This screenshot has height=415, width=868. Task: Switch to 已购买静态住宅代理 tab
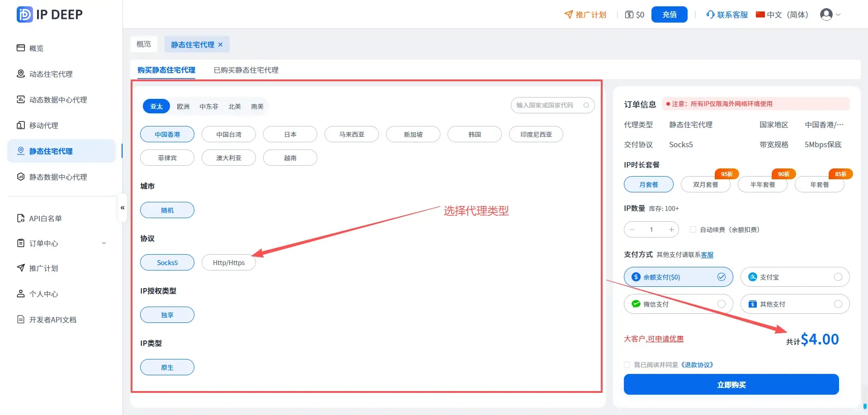[246, 70]
